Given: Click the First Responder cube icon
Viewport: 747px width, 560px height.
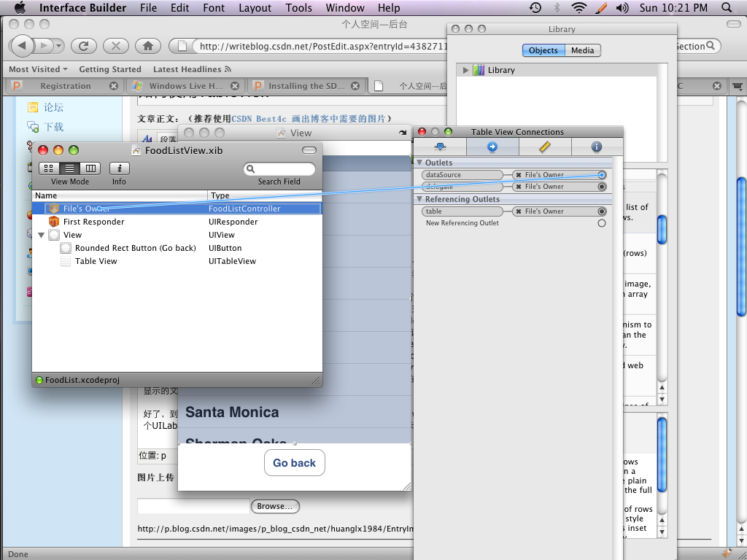Looking at the screenshot, I should (x=54, y=222).
